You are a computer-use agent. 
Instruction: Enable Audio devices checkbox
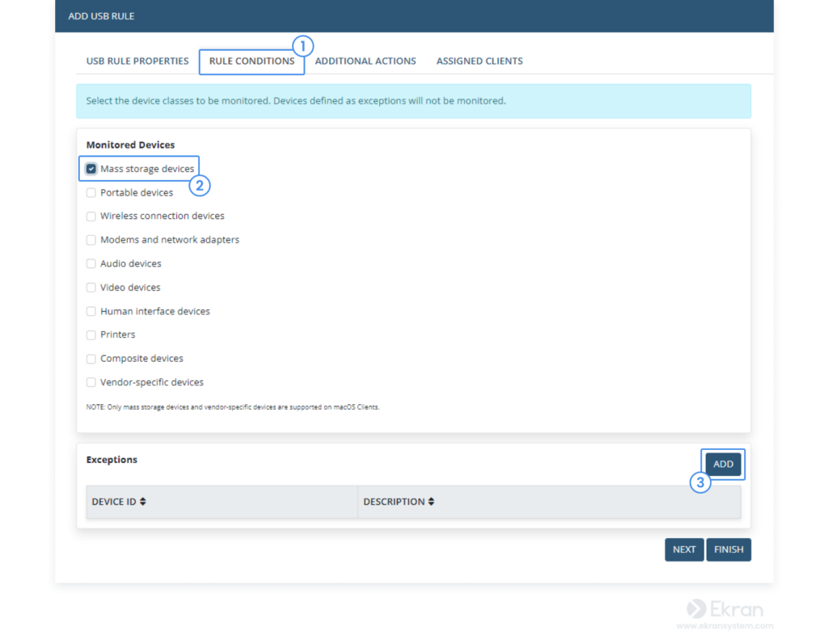click(91, 263)
